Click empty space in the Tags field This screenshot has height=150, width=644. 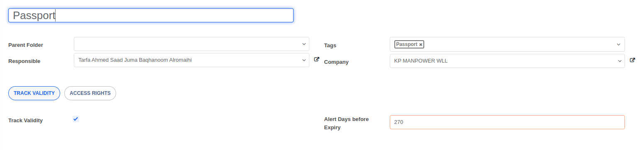coord(518,44)
